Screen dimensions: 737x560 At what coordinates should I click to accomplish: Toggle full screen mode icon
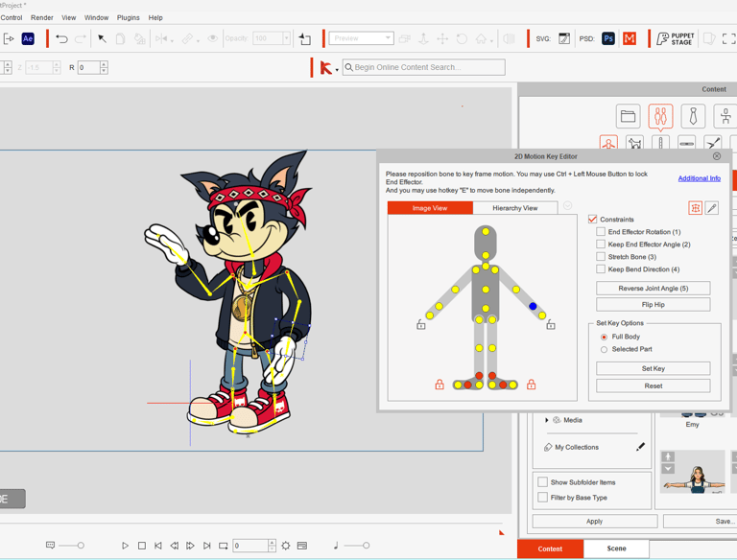(x=729, y=38)
